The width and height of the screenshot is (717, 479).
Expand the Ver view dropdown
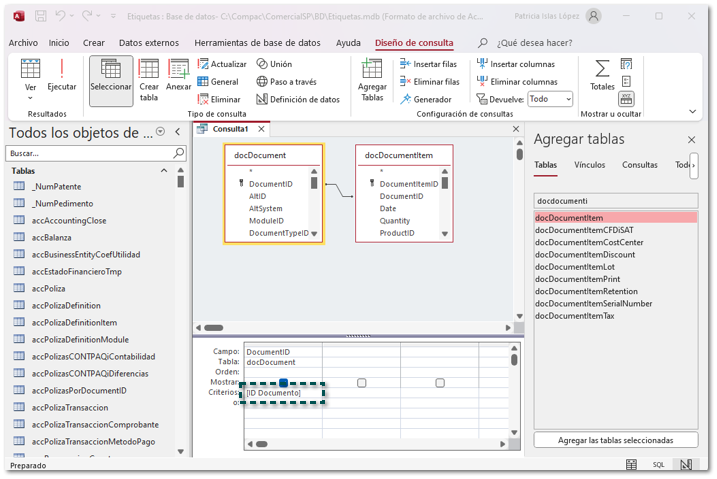(x=30, y=98)
